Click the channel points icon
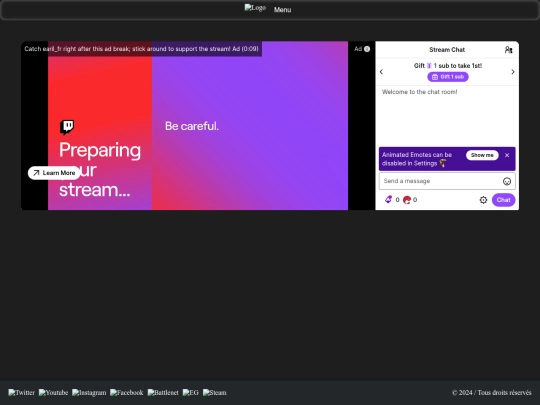The image size is (540, 405). pos(407,200)
